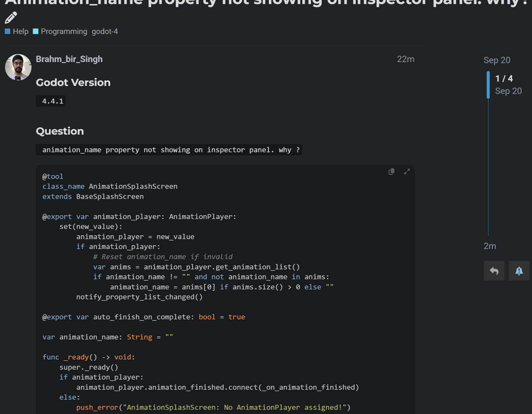Expand code block to fullscreen

pyautogui.click(x=407, y=172)
